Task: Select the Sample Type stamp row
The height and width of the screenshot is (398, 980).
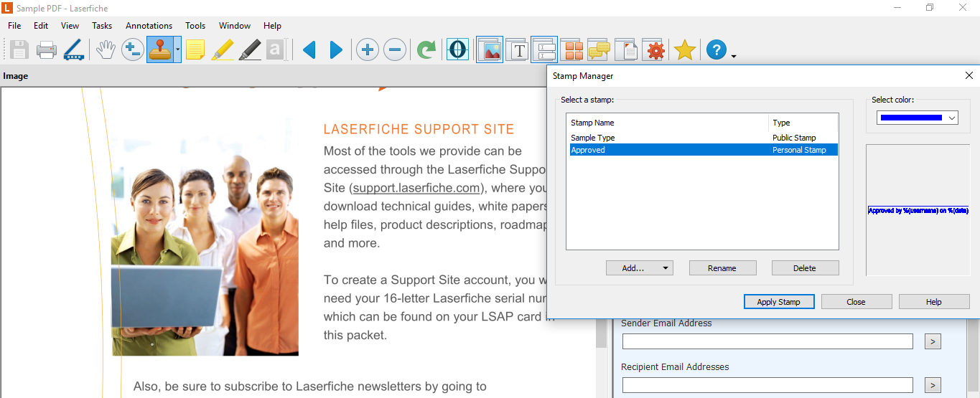Action: pos(702,138)
